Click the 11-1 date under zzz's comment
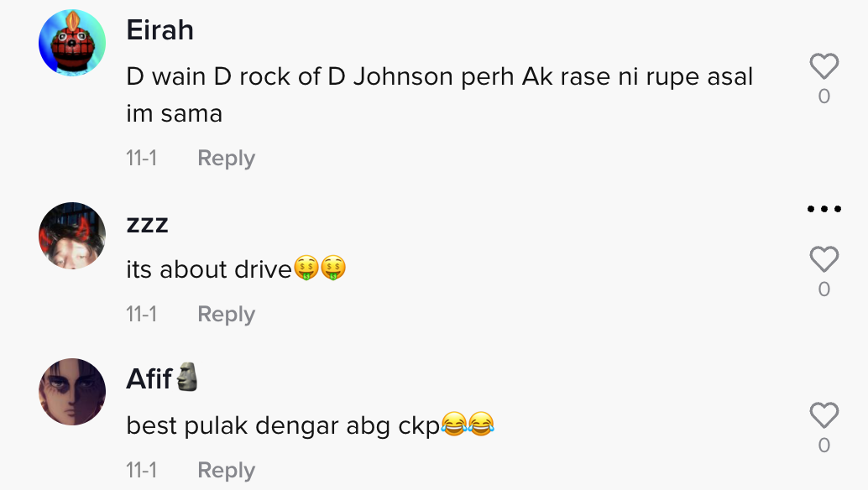The width and height of the screenshot is (868, 490). pos(141,314)
